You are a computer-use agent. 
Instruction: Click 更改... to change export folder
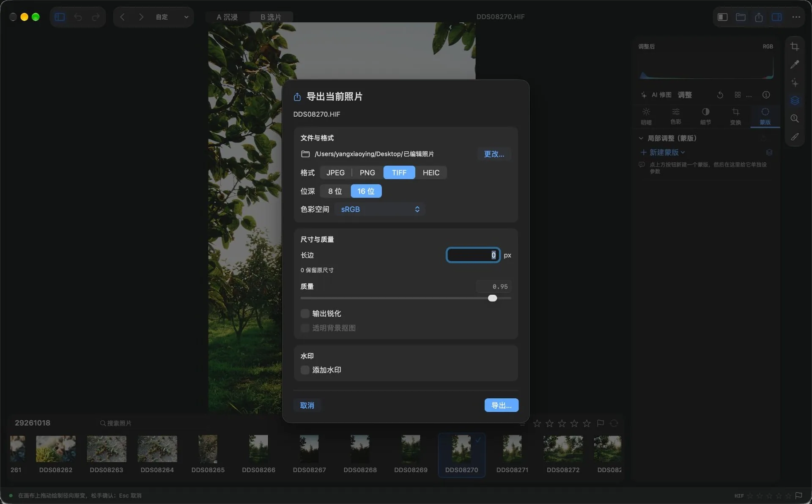pyautogui.click(x=494, y=154)
